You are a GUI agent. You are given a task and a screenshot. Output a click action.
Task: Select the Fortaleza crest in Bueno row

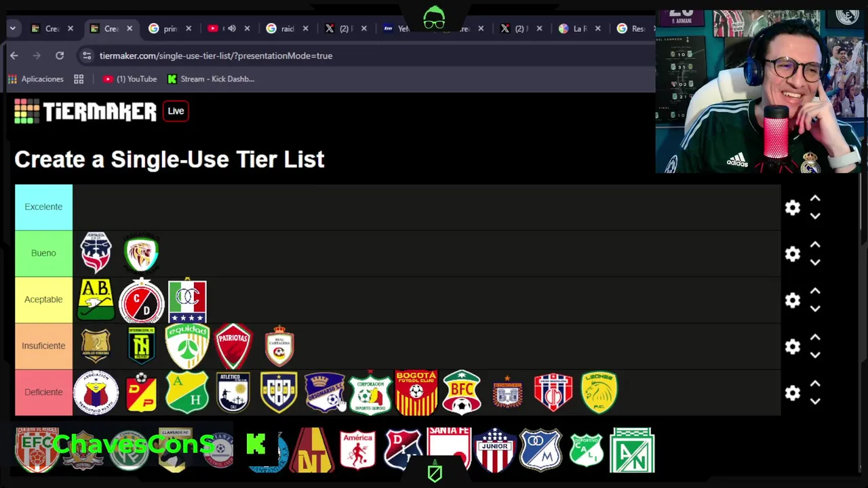point(96,253)
